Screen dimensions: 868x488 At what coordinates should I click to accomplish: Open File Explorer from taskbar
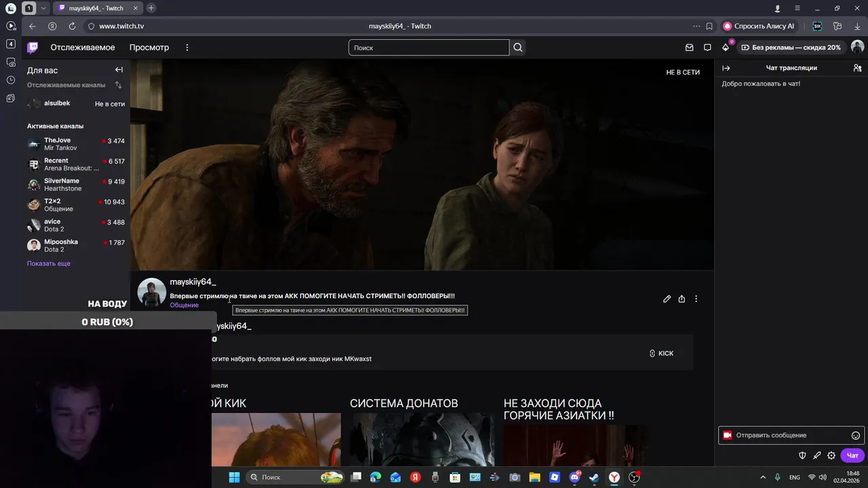coord(534,477)
